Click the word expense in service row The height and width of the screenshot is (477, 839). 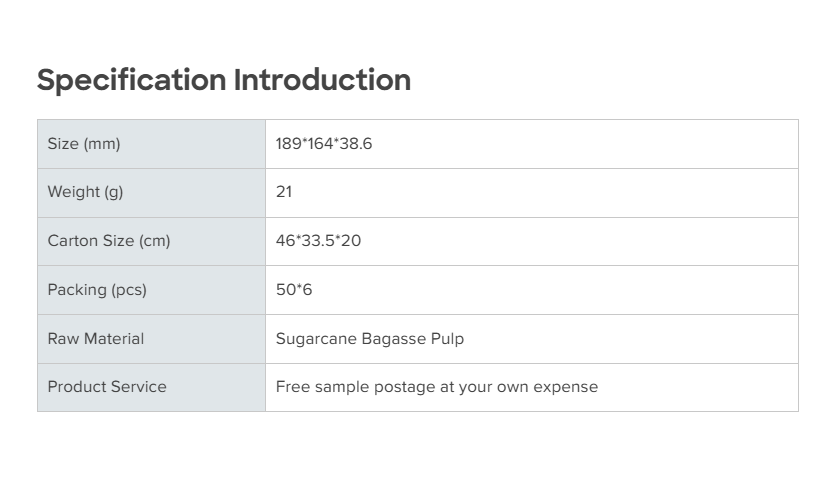567,387
